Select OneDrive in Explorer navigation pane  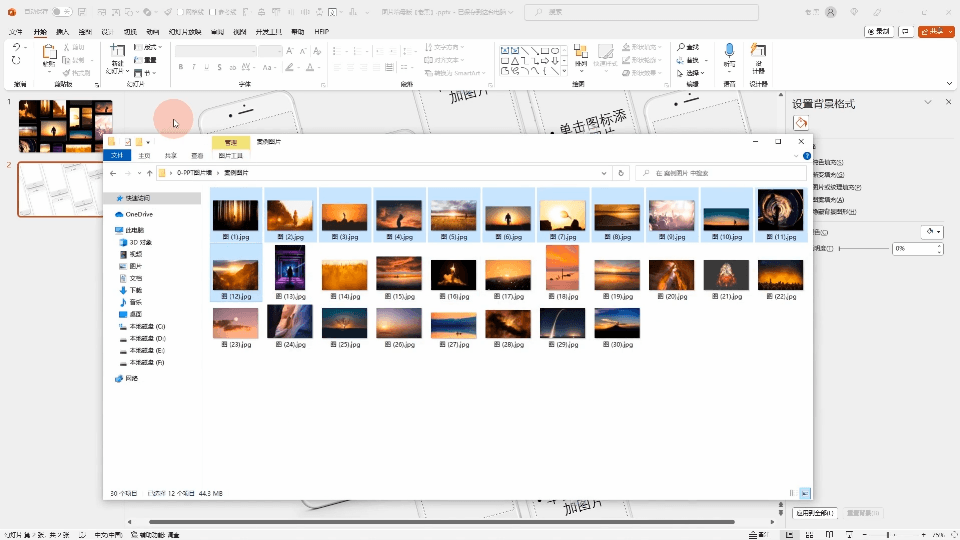point(134,214)
